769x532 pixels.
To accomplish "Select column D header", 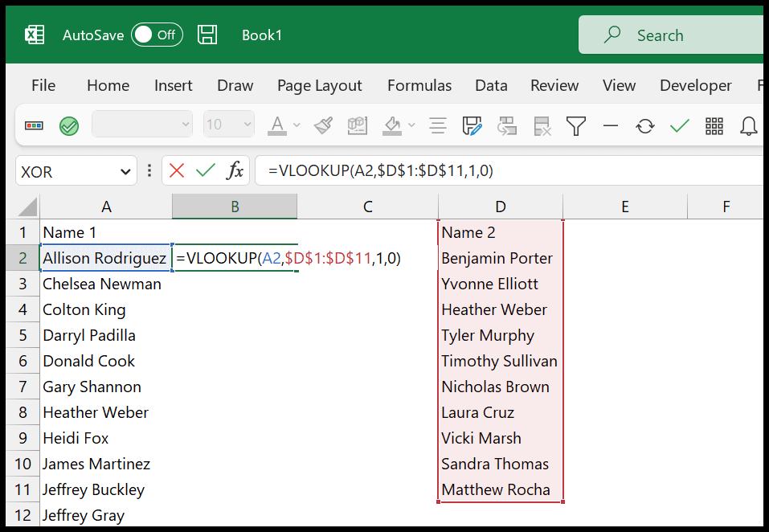I will coord(500,207).
